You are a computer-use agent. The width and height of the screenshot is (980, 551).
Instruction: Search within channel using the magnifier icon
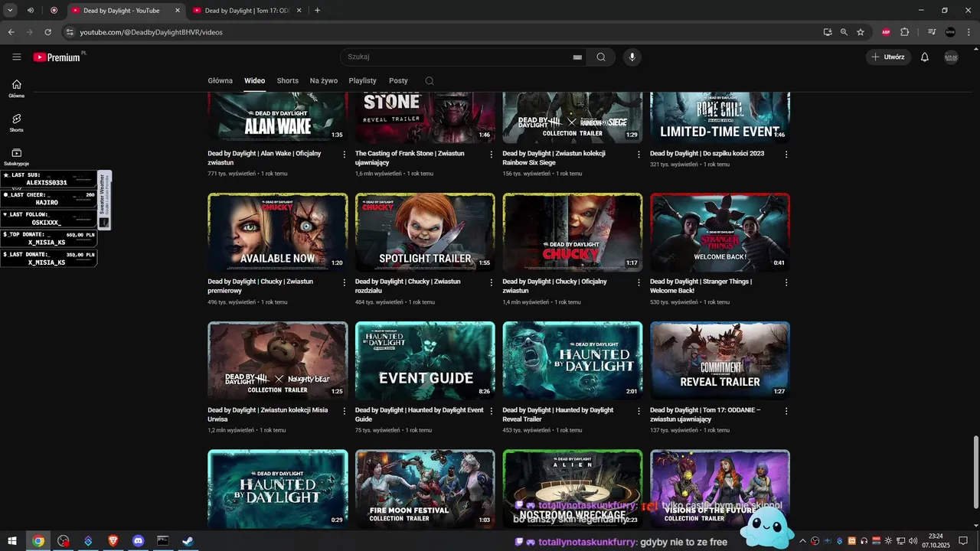pos(430,80)
